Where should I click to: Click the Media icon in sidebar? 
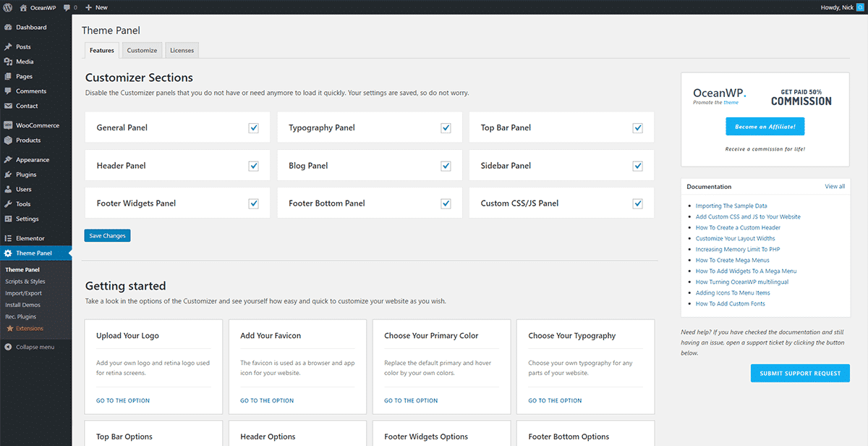(8, 62)
